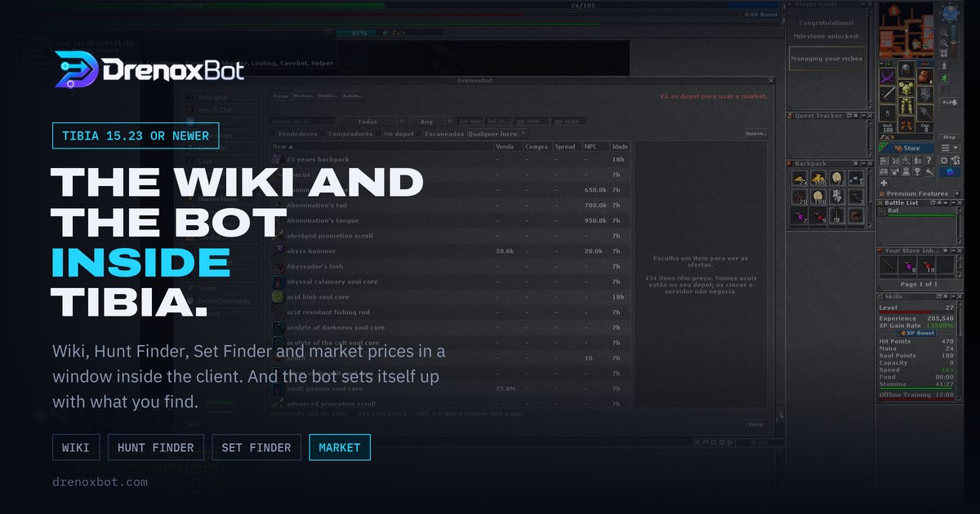Click the gp min input field
Image resolution: width=980 pixels, height=514 pixels.
tap(532, 122)
